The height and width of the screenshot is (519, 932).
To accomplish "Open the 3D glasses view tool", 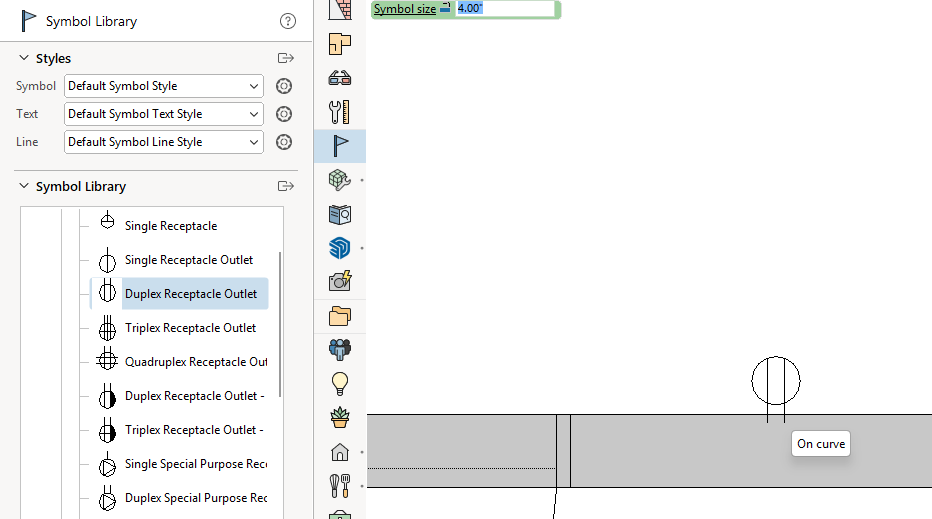I will 340,78.
